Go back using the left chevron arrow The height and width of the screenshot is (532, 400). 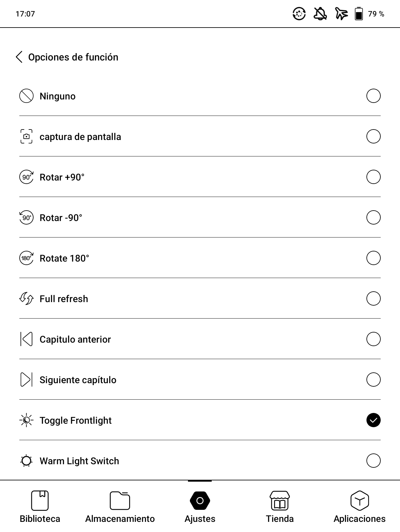coord(19,57)
